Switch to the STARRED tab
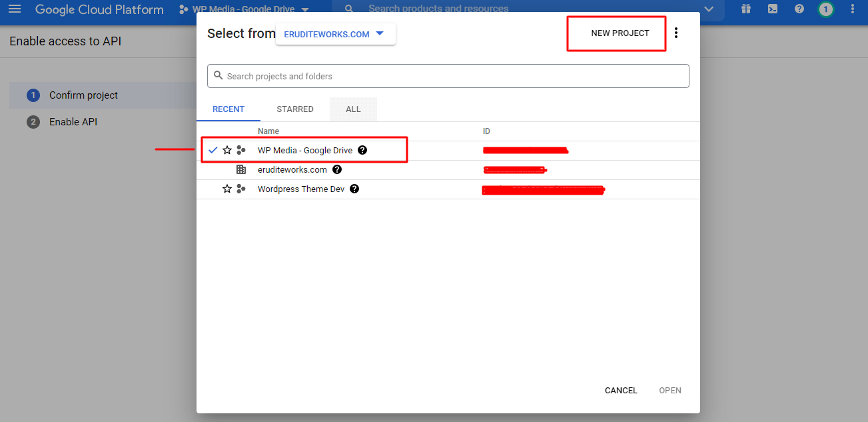 tap(295, 109)
